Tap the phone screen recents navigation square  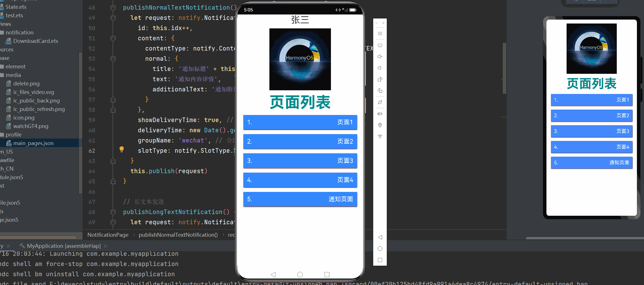click(327, 274)
